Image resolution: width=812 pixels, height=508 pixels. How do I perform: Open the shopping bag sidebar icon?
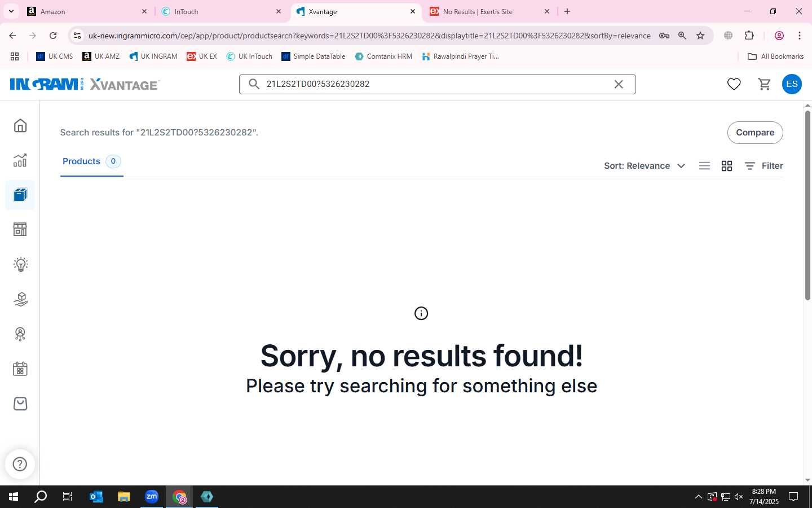point(20,404)
